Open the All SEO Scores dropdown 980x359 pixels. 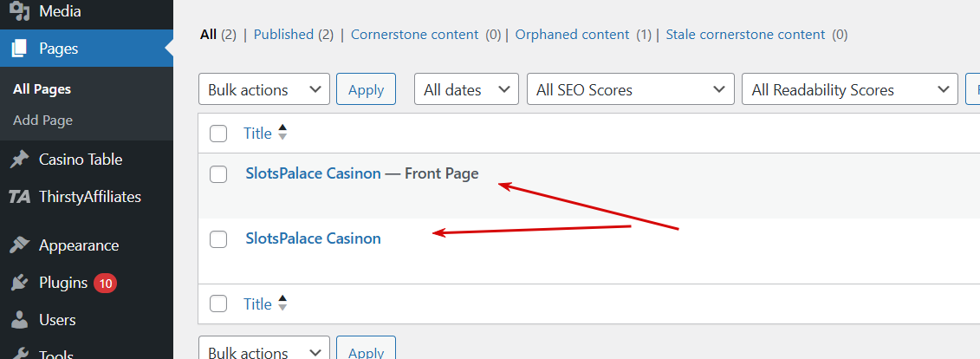click(x=630, y=90)
